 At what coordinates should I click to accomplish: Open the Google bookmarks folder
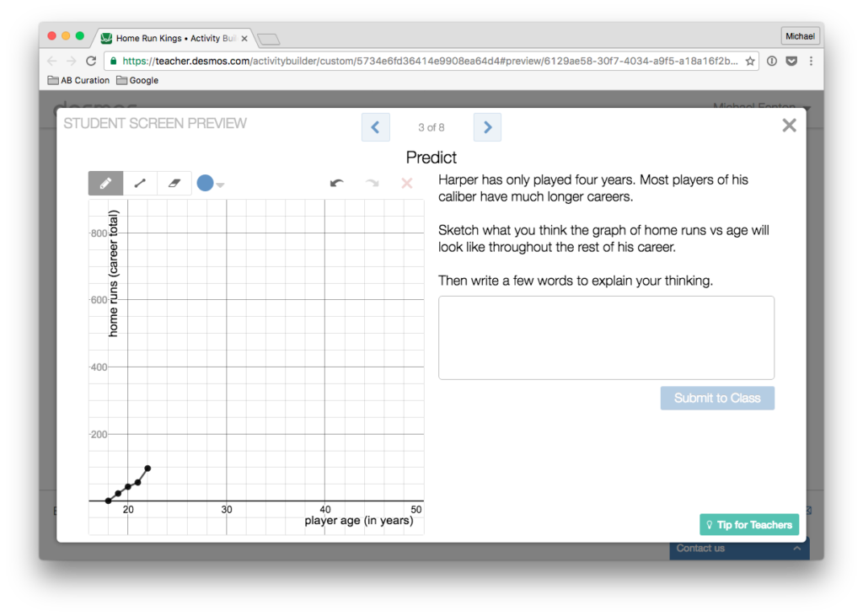coord(137,80)
